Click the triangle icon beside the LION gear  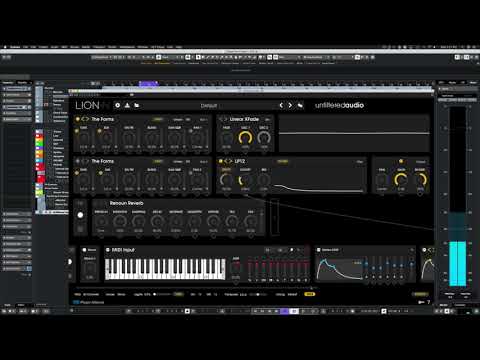[127, 105]
